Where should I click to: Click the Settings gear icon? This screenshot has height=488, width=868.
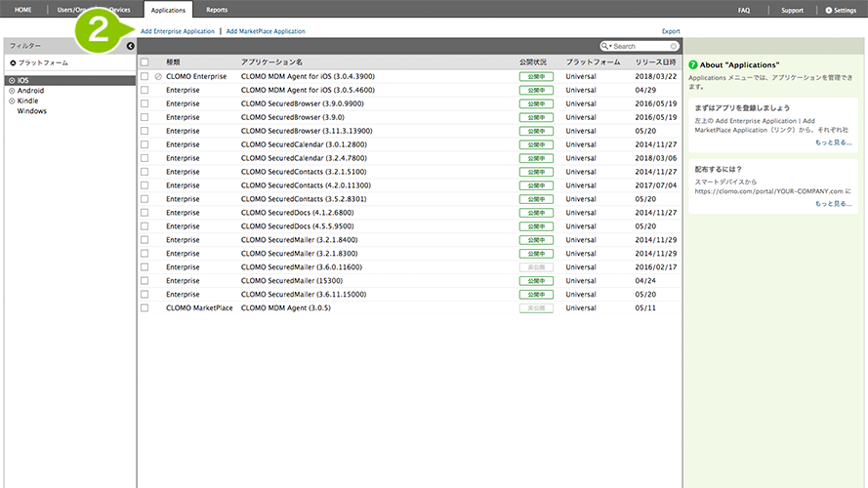[x=829, y=10]
